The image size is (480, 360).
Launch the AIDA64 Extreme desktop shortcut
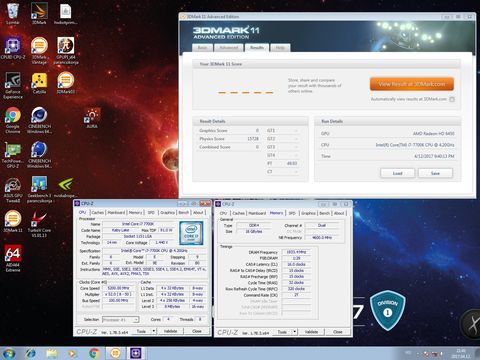point(13,258)
